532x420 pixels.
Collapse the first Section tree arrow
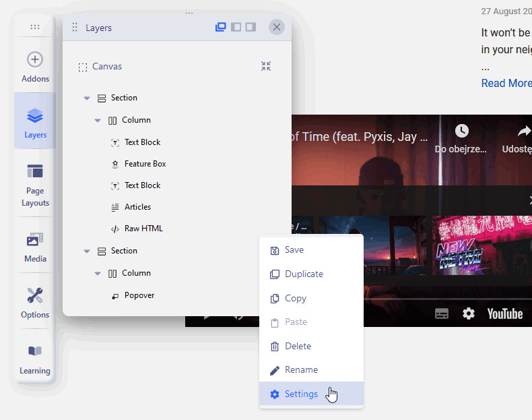[87, 98]
